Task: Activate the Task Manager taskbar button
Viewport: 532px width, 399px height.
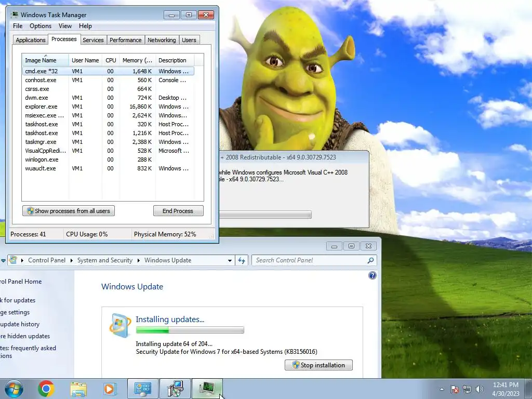Action: [207, 389]
